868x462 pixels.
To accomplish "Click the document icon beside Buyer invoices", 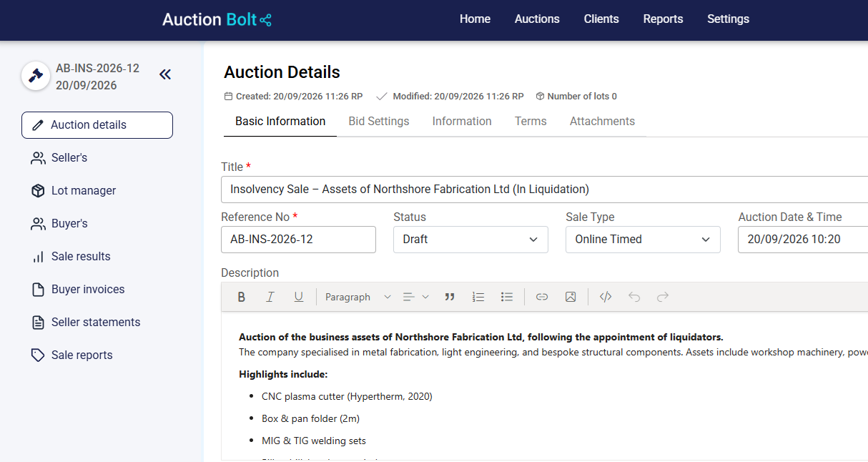I will click(x=38, y=290).
